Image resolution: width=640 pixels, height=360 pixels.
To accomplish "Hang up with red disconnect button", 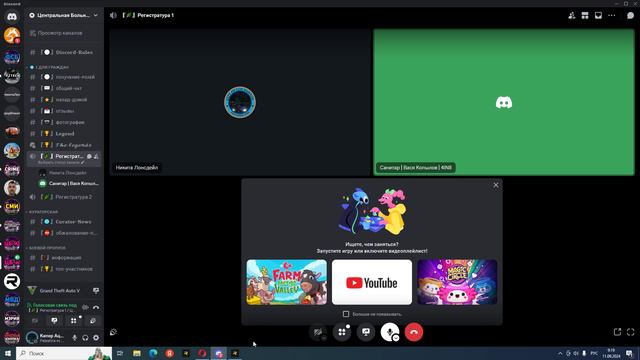I will pos(414,332).
